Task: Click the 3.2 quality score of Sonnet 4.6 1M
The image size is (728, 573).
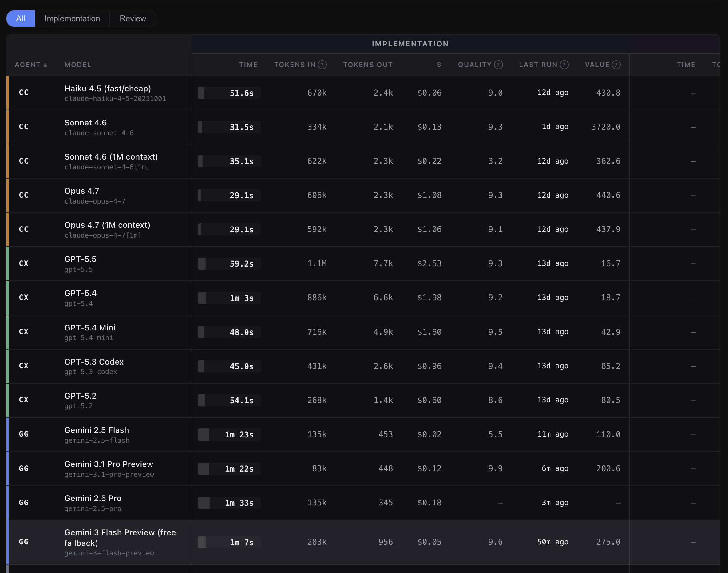Action: [495, 161]
